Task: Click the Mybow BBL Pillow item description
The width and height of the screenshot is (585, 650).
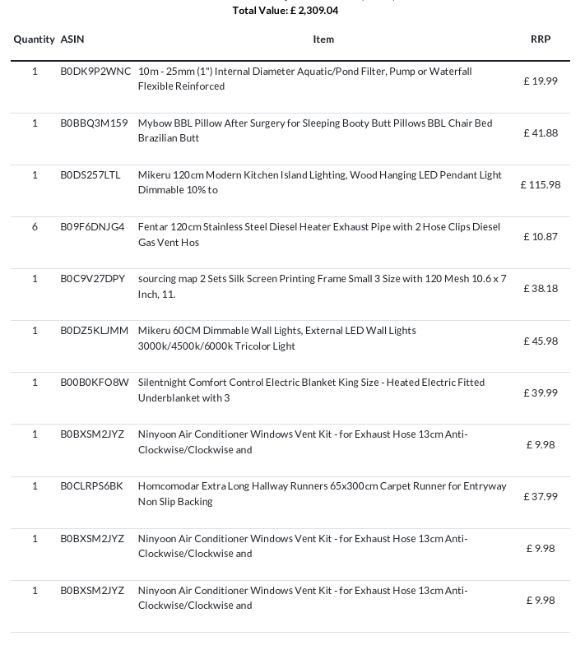Action: pos(315,131)
